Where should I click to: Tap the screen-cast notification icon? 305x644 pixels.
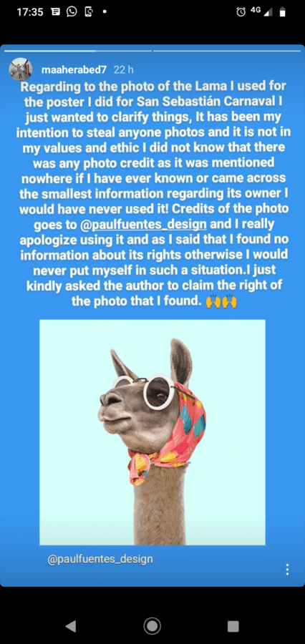[88, 12]
